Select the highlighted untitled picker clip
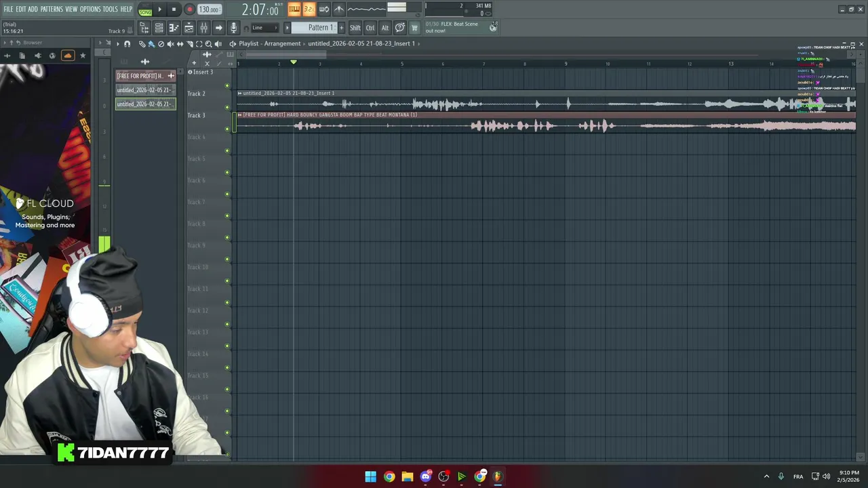The height and width of the screenshot is (488, 868). coord(145,104)
